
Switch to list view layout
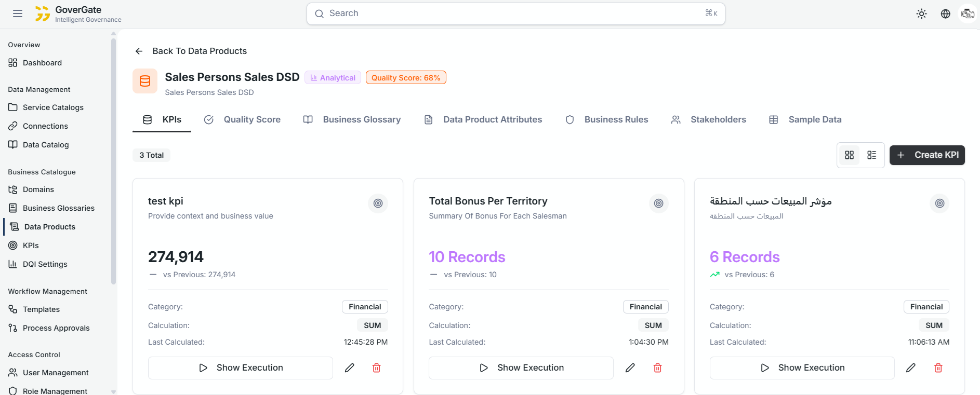tap(871, 155)
